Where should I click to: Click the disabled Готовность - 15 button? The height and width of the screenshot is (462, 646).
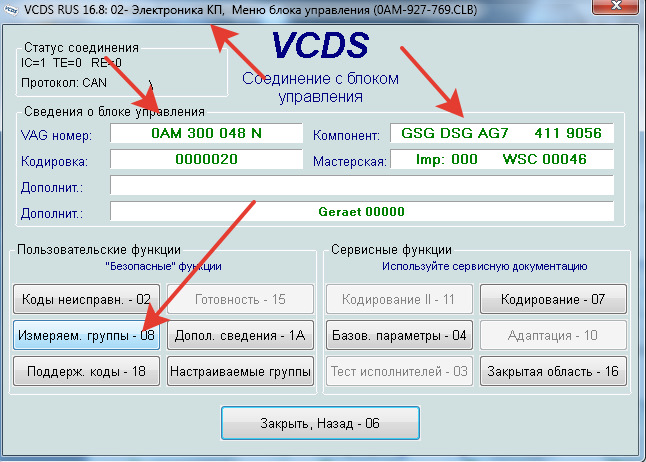pos(240,299)
